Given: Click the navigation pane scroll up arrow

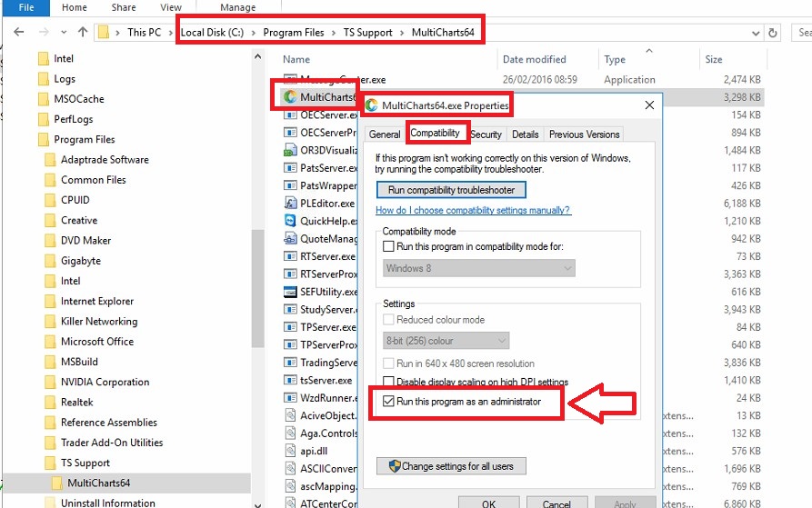Looking at the screenshot, I should point(258,56).
